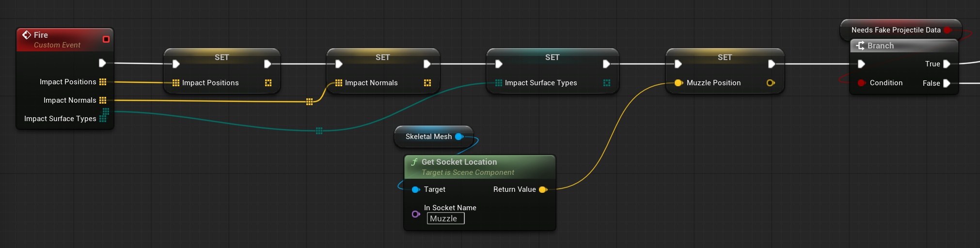
Task: Click the red delegate pin on Fire event
Action: click(106, 39)
